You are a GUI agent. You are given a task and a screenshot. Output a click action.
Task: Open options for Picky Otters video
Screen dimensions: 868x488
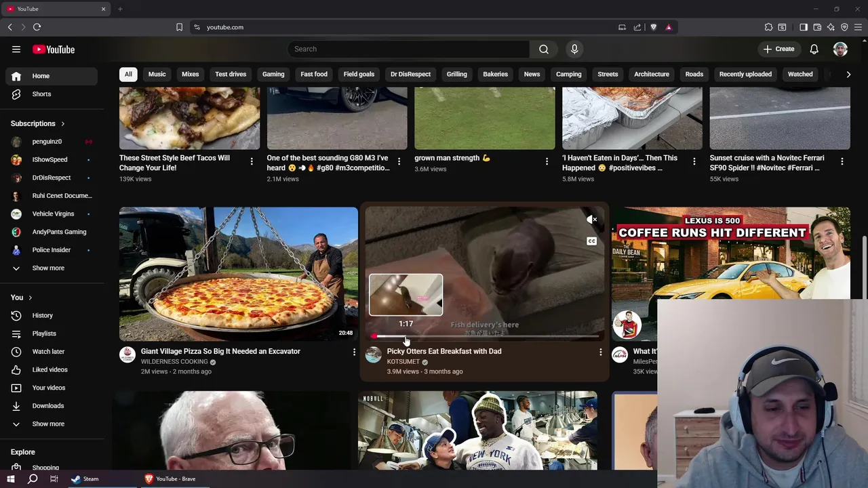(x=600, y=352)
